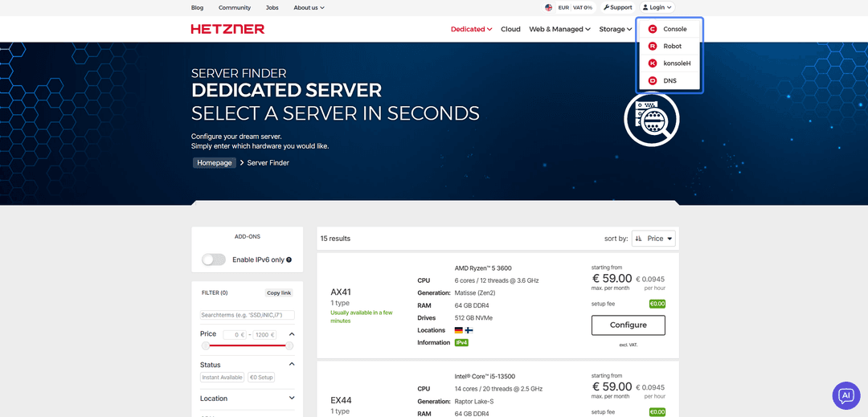Click the 15 results text
Image resolution: width=868 pixels, height=417 pixels.
335,239
